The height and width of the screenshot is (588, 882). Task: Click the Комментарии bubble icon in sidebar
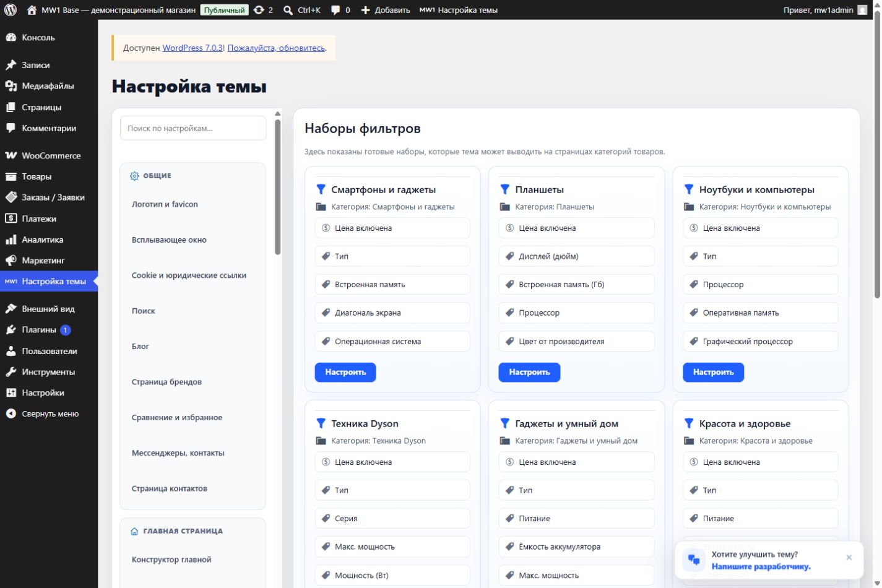click(11, 128)
